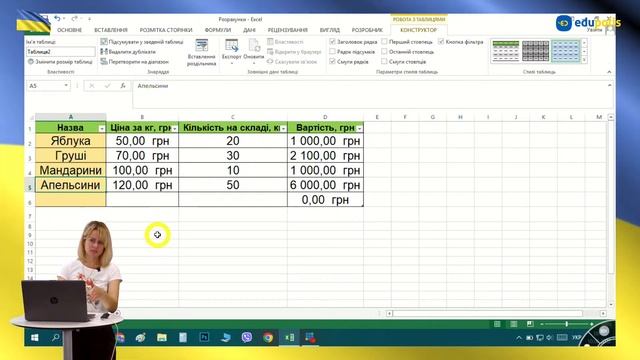The height and width of the screenshot is (360, 640).
Task: Select the light blue table style thumbnail
Action: (x=565, y=51)
